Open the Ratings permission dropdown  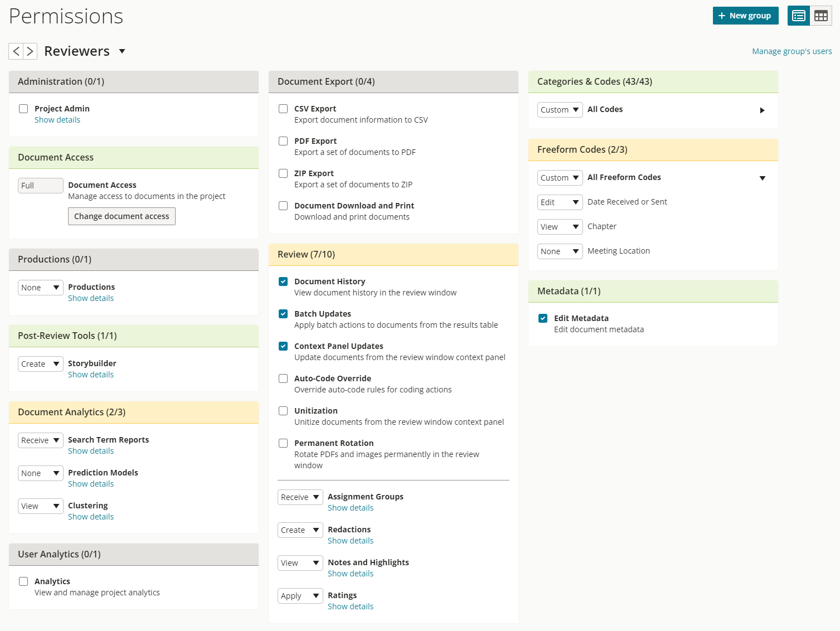coord(300,595)
